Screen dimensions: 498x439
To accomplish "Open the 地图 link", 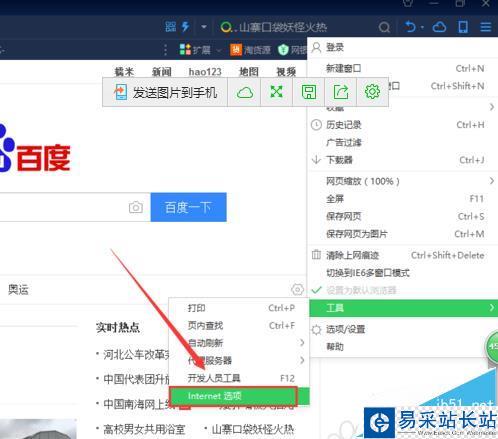I will point(249,72).
